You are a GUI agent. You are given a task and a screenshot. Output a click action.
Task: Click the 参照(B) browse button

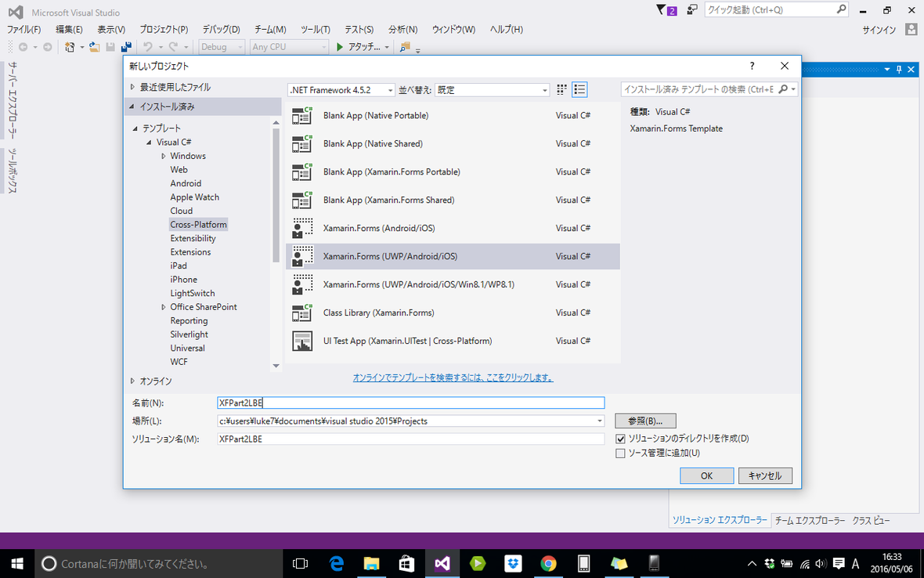[x=645, y=421]
